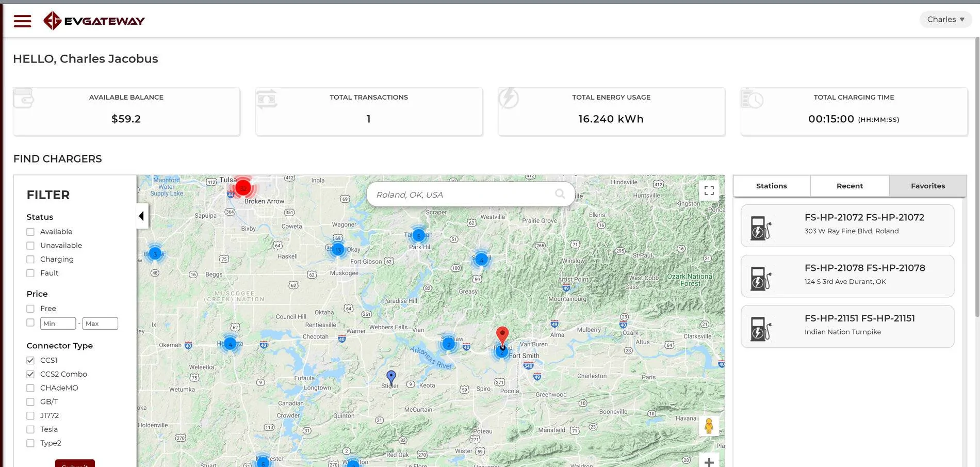Screen dimensions: 980x467
Task: Click charger icon for FS-HP-21078
Action: [x=760, y=279]
